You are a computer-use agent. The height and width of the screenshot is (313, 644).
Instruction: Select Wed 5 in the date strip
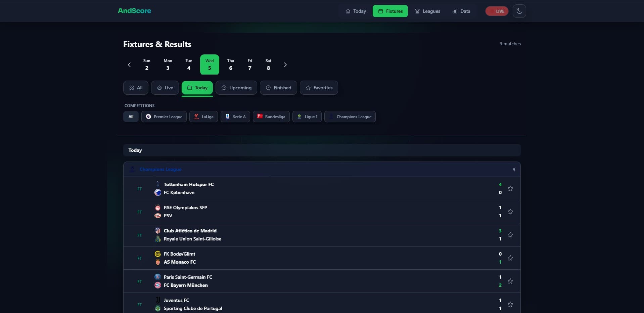210,64
